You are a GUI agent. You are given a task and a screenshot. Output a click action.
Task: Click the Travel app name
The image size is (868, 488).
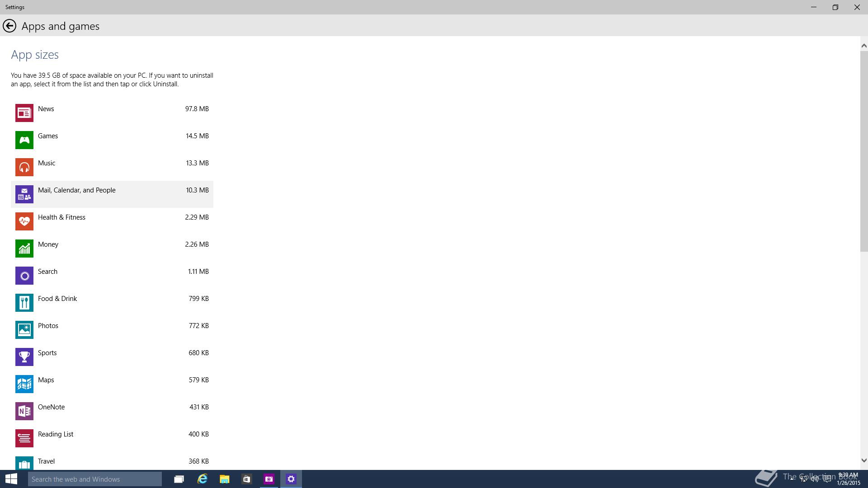point(46,461)
